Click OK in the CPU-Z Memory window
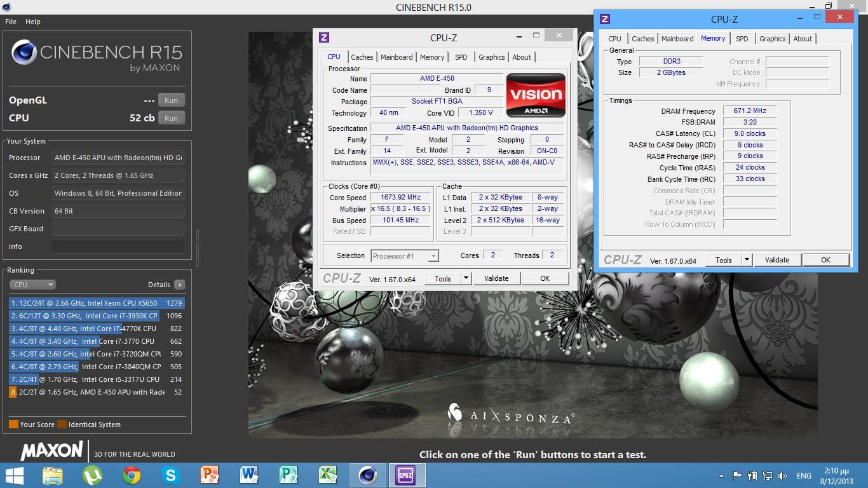The height and width of the screenshot is (488, 868). (825, 260)
